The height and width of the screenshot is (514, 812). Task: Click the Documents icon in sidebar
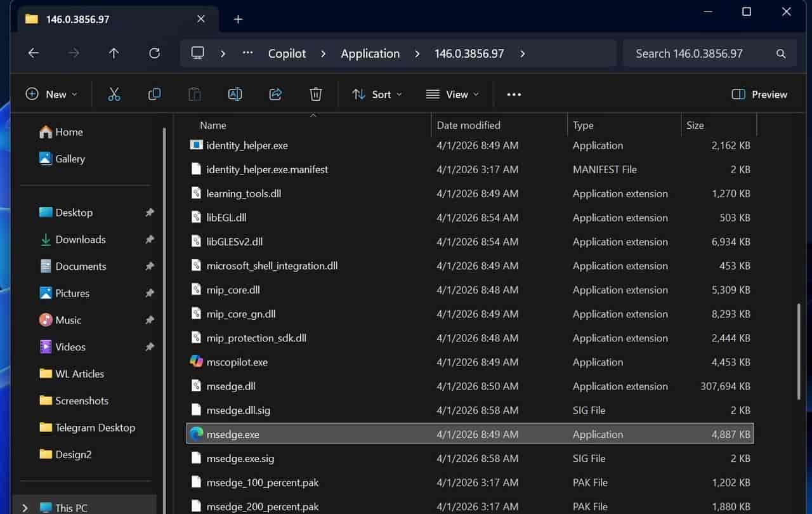pyautogui.click(x=46, y=266)
